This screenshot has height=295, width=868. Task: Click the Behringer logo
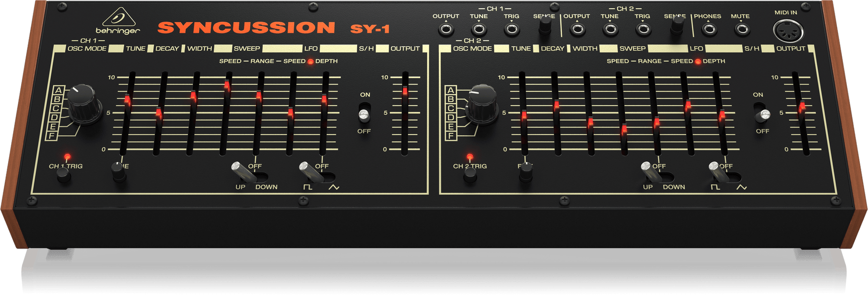point(118,21)
